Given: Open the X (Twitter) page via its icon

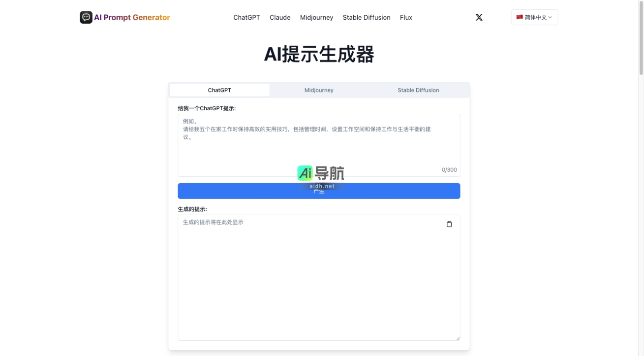Looking at the screenshot, I should (x=479, y=17).
